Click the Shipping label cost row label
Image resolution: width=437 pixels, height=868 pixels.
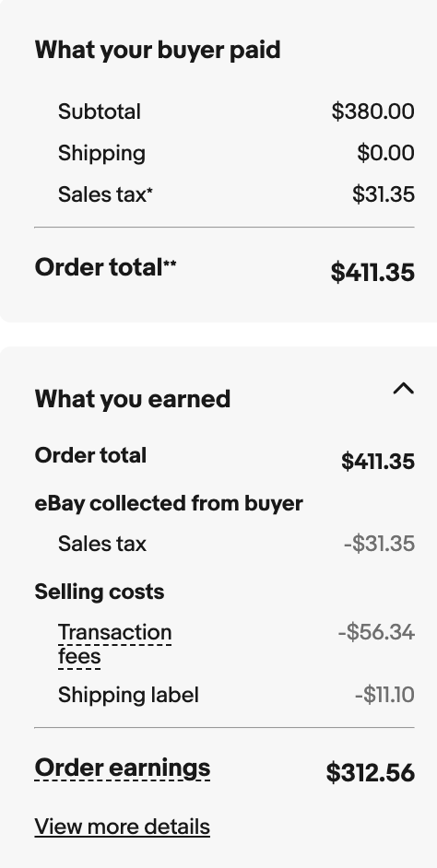(128, 696)
